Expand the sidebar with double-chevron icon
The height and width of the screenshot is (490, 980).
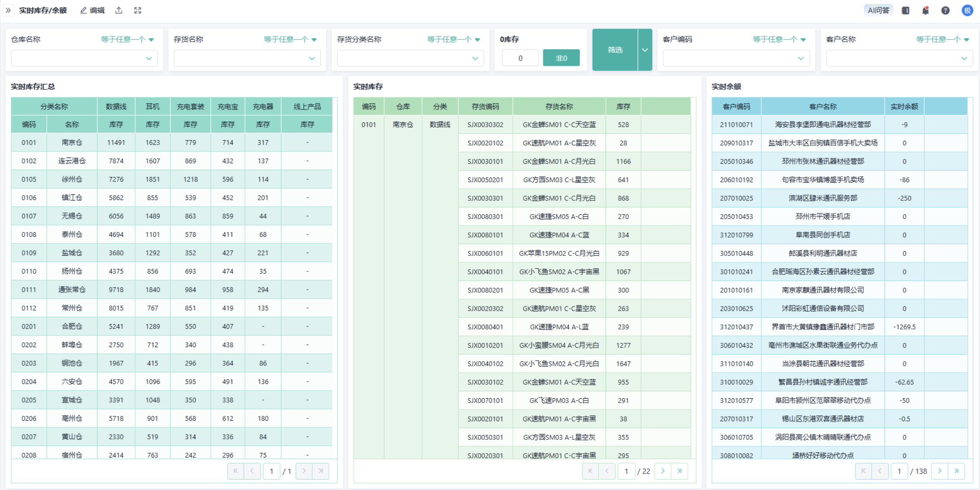tap(8, 10)
